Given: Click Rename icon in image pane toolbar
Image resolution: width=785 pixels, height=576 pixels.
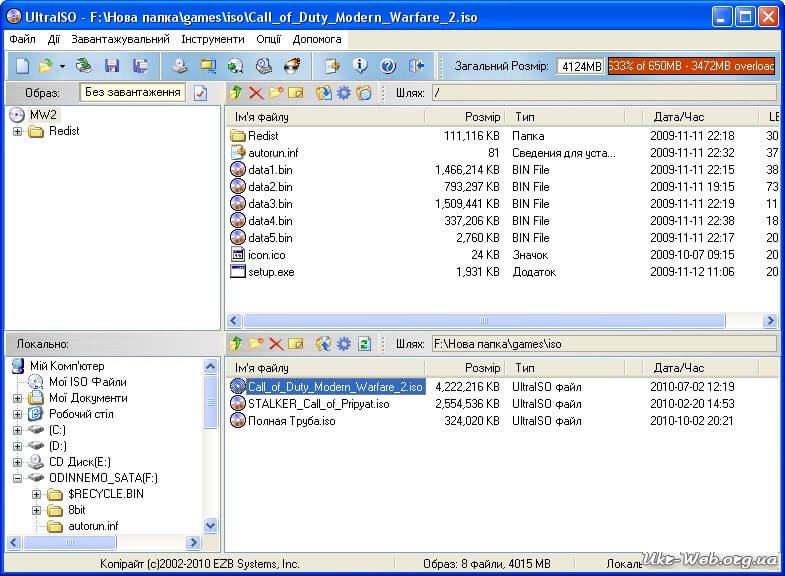Looking at the screenshot, I should 296,93.
